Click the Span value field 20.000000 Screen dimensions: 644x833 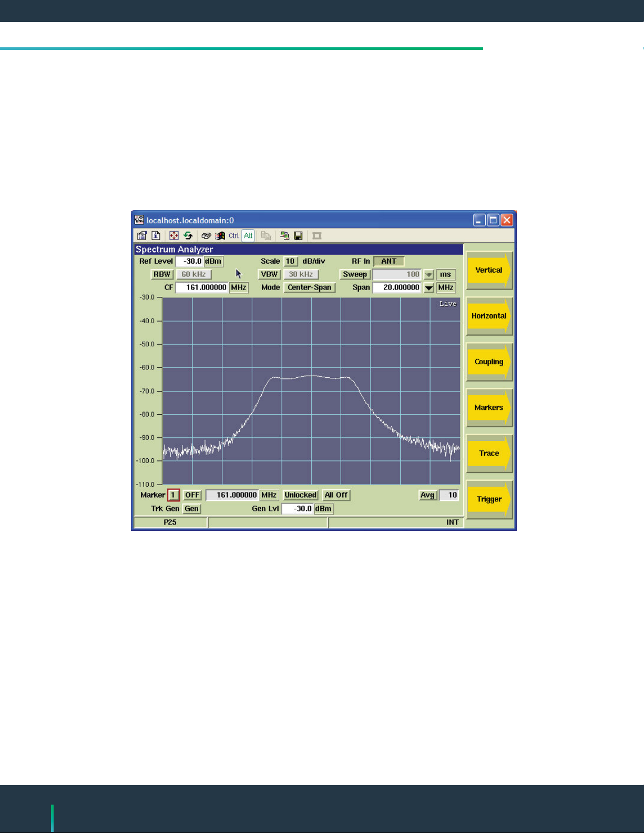click(397, 287)
